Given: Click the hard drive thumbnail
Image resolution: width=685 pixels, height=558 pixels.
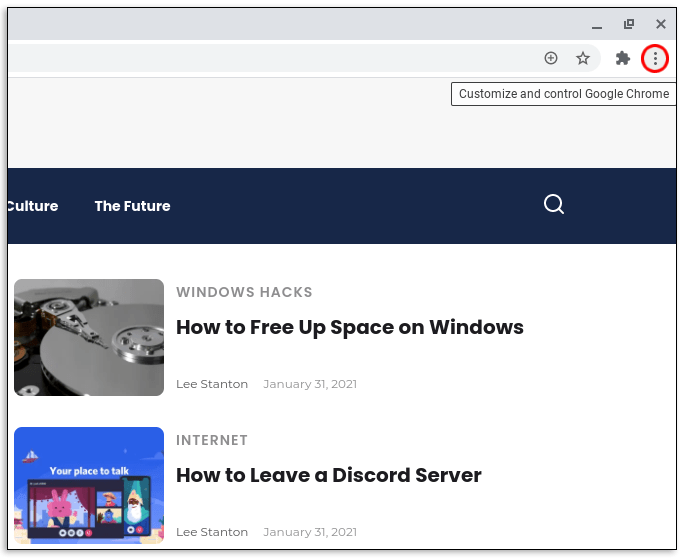Looking at the screenshot, I should pos(89,337).
